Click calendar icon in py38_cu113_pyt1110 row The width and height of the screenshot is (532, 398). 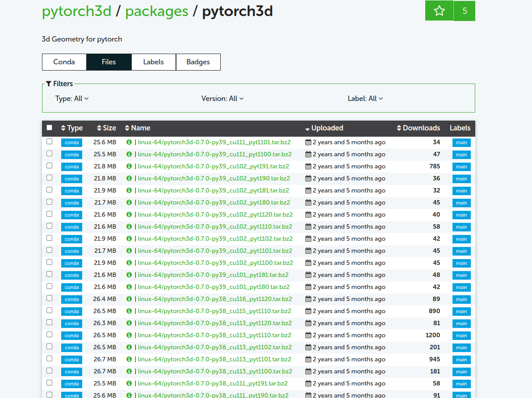pyautogui.click(x=308, y=335)
